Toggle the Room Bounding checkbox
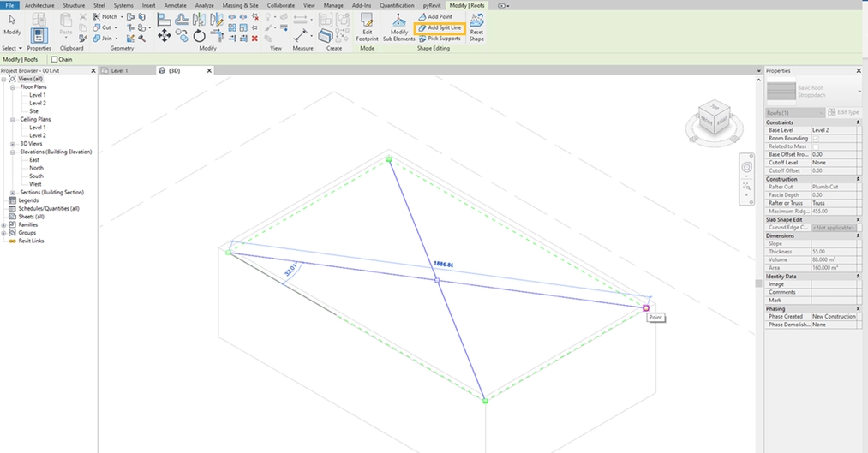Screen dimensions: 868x453 point(815,138)
